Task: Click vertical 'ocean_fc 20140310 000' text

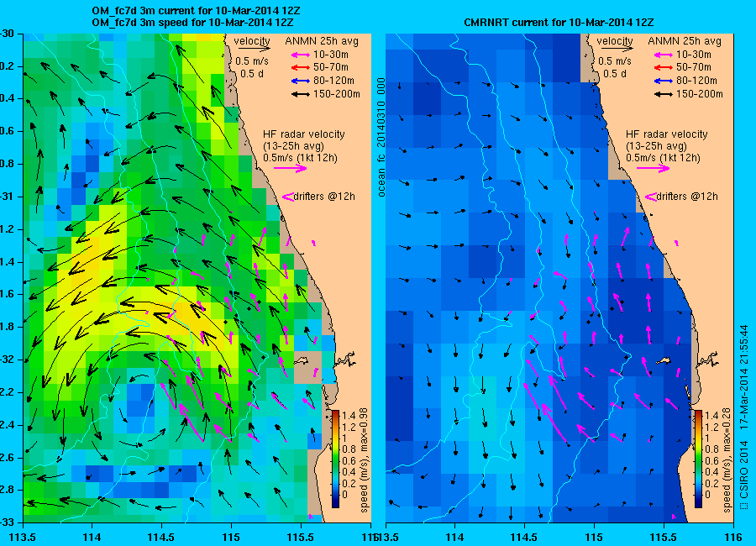Action: [381, 138]
